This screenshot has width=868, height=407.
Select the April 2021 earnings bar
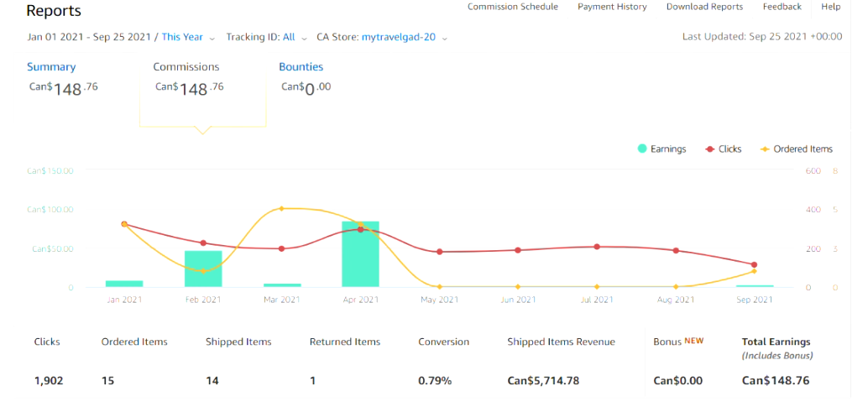coord(360,254)
